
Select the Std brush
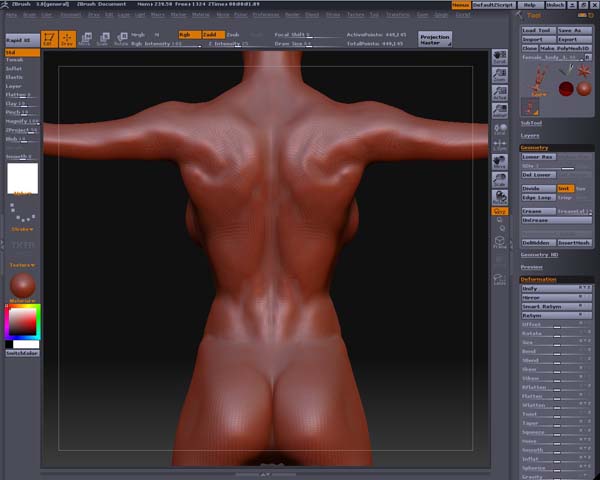[x=23, y=52]
